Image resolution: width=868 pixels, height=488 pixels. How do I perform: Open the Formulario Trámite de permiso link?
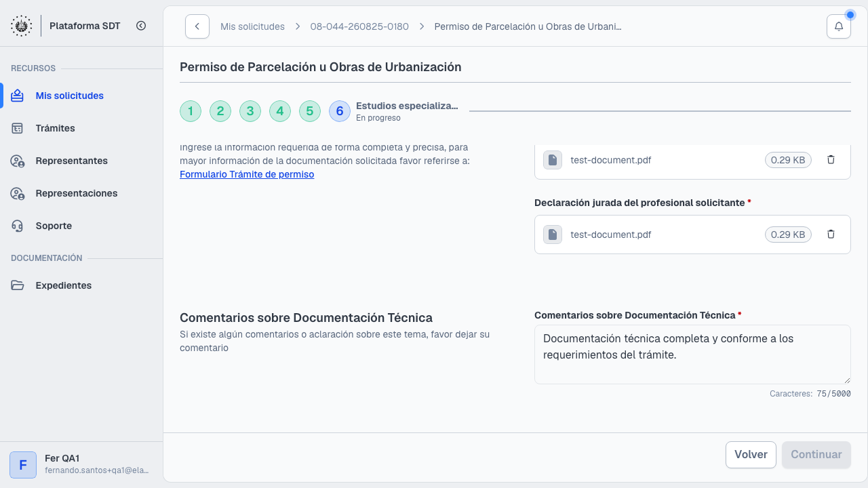247,174
